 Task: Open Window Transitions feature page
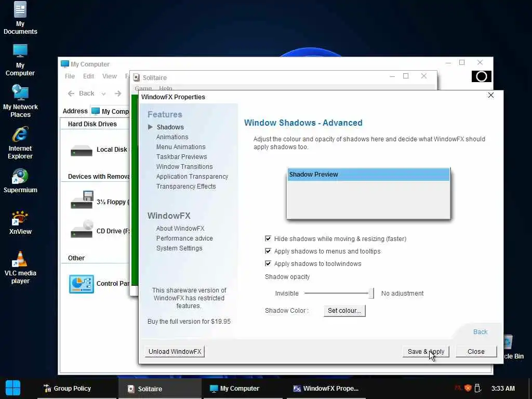(184, 167)
